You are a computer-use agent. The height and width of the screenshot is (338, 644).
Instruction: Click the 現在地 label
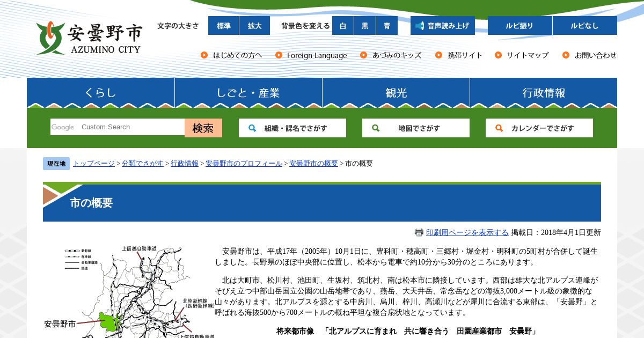[56, 164]
